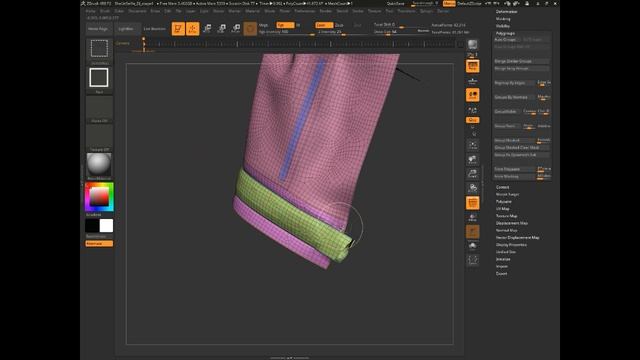Click Merge Similar Groups button

pos(522,61)
